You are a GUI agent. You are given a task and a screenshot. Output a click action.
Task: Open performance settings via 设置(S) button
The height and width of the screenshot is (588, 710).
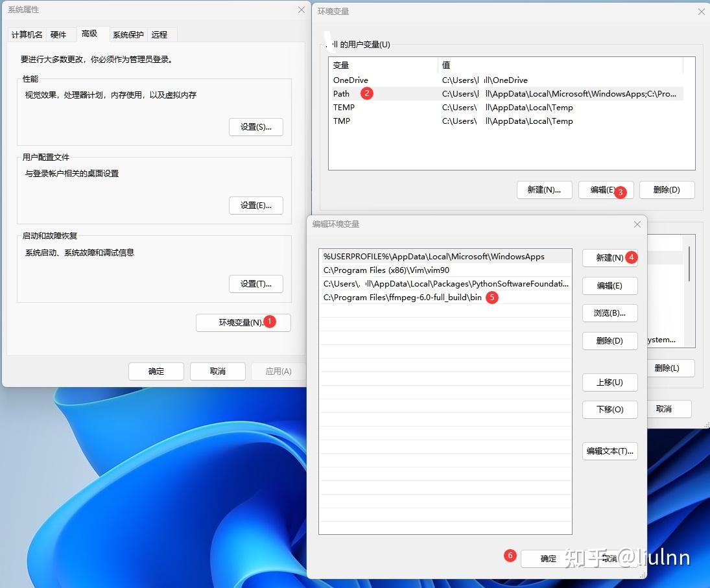pyautogui.click(x=256, y=127)
